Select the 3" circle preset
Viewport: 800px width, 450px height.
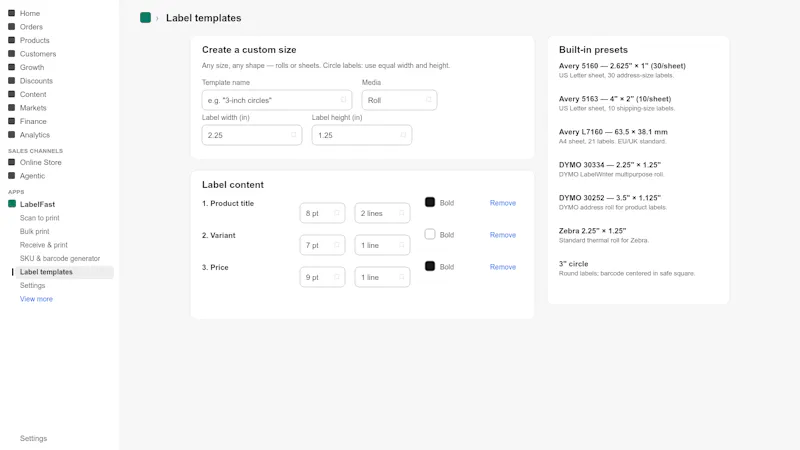tap(627, 268)
